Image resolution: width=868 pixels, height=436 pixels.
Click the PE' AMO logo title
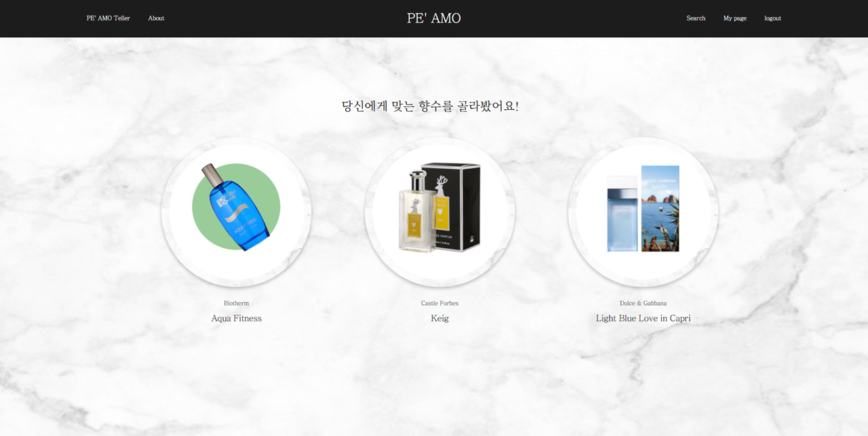coord(434,18)
